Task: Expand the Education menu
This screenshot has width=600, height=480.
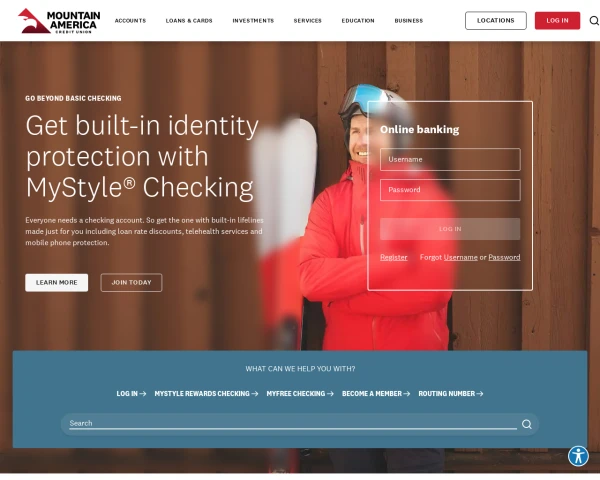Action: pyautogui.click(x=358, y=21)
